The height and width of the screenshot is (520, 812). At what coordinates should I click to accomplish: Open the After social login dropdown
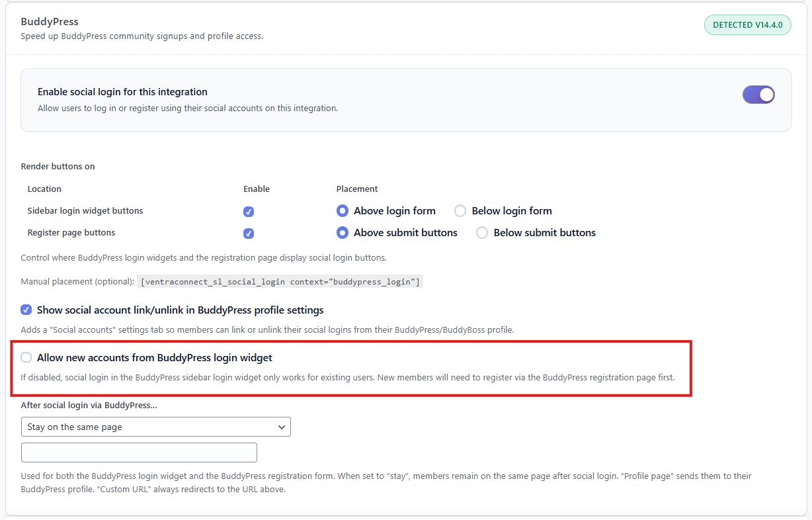point(155,427)
